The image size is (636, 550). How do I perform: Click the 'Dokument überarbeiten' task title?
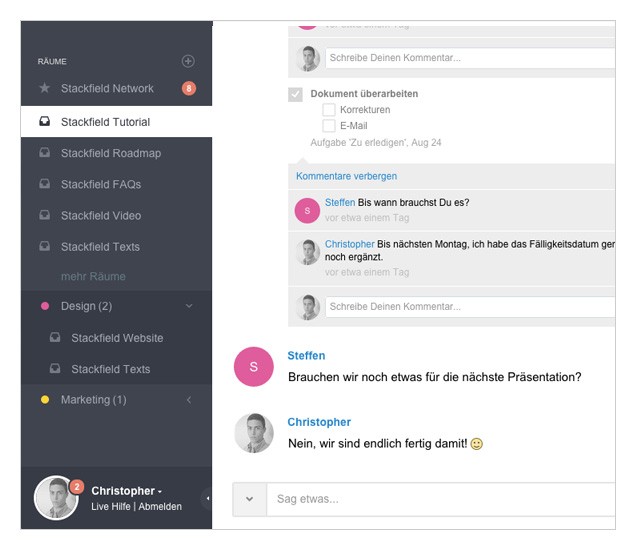364,94
